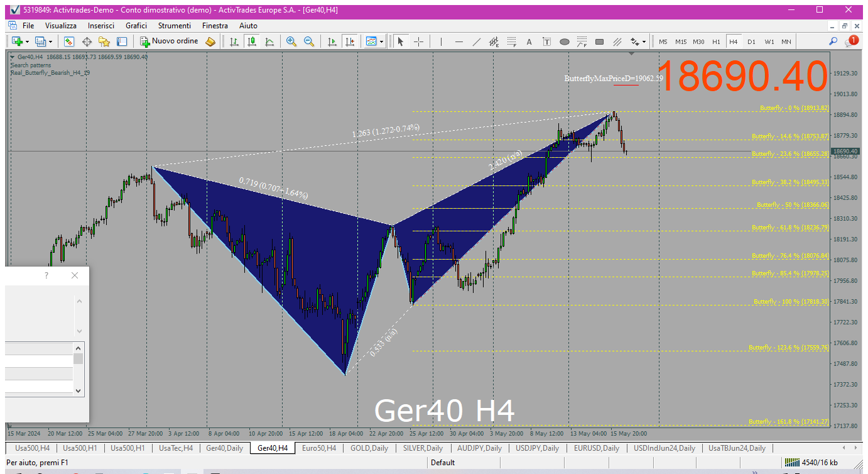Open the Finestra menu
The height and width of the screenshot is (474, 868).
(215, 26)
